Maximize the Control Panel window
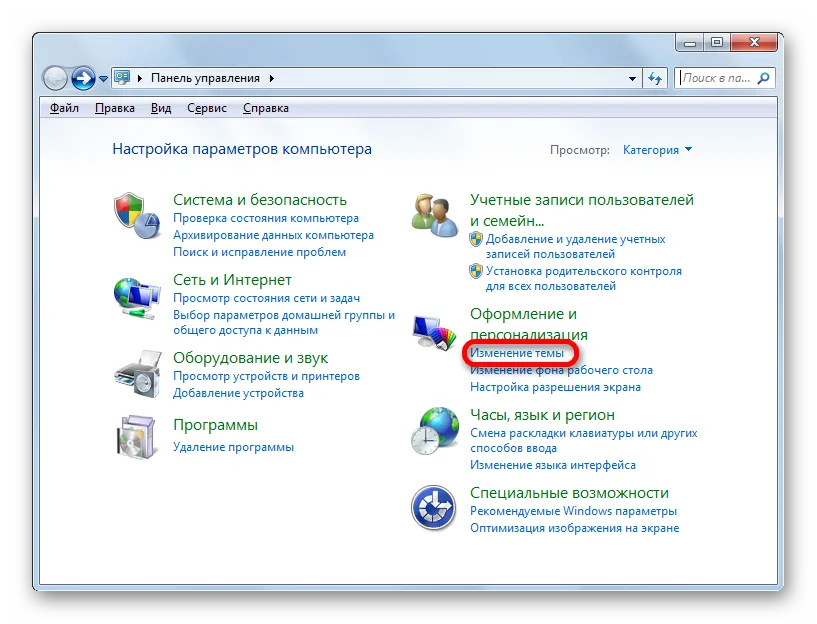Viewport: 817px width, 624px height. click(717, 43)
